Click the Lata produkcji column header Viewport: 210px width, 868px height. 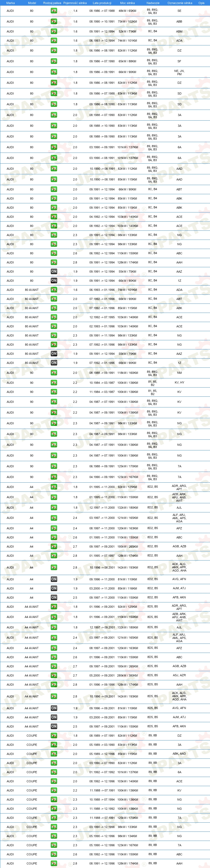pos(102,3)
